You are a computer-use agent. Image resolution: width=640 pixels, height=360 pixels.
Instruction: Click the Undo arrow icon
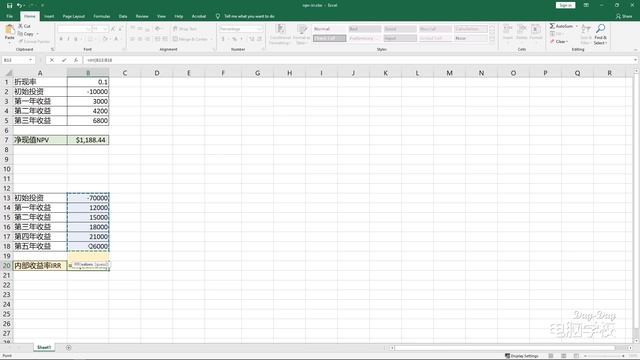(19, 5)
